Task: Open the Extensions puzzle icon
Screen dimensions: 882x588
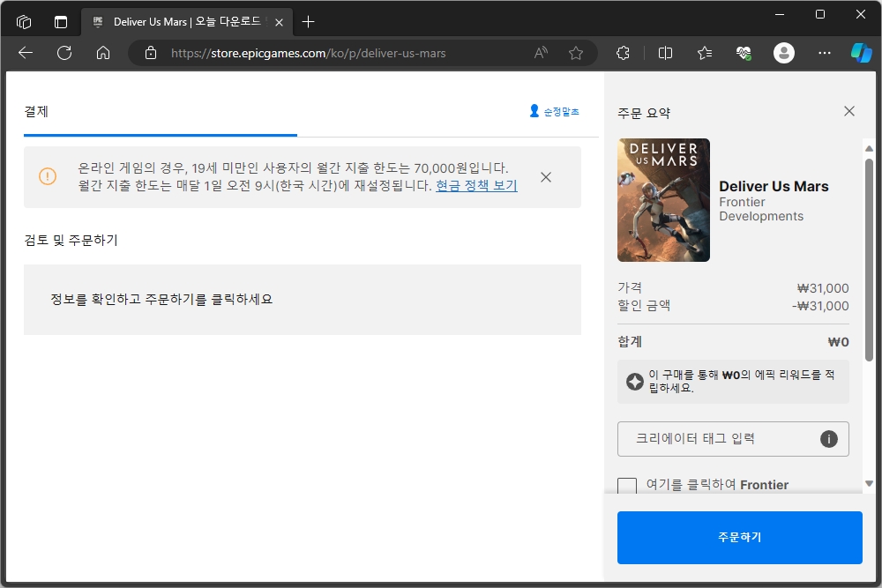Action: [623, 53]
